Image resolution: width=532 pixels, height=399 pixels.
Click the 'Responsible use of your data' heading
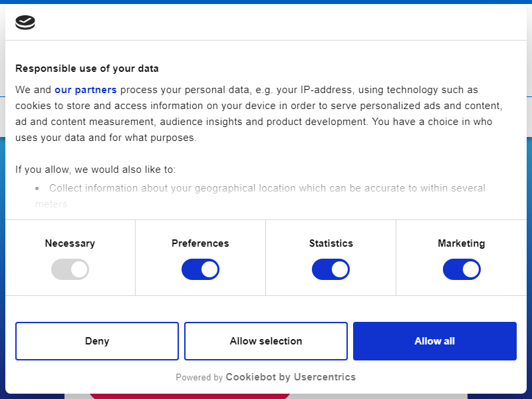click(87, 68)
